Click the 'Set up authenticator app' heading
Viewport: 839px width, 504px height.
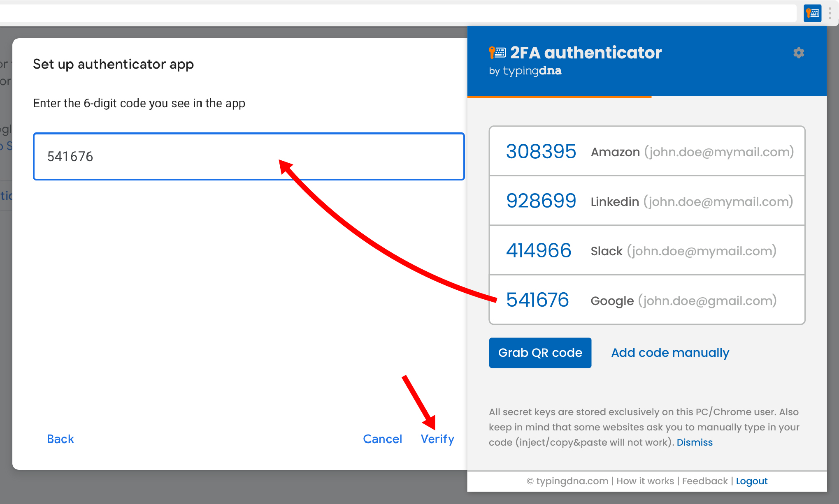click(113, 64)
